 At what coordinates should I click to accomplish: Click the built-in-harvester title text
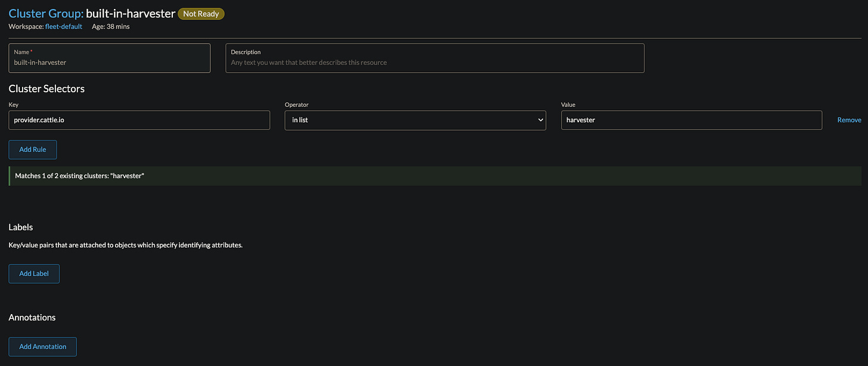coord(131,13)
